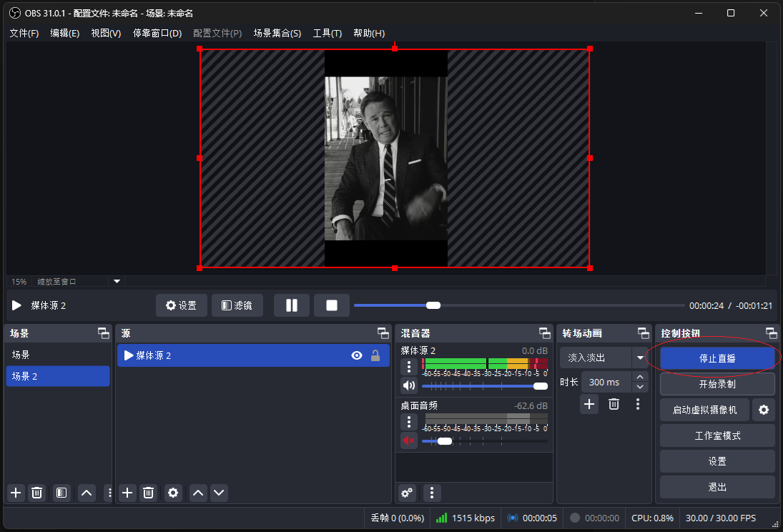The height and width of the screenshot is (532, 783).
Task: Open the 工具(T) menu
Action: (x=327, y=34)
